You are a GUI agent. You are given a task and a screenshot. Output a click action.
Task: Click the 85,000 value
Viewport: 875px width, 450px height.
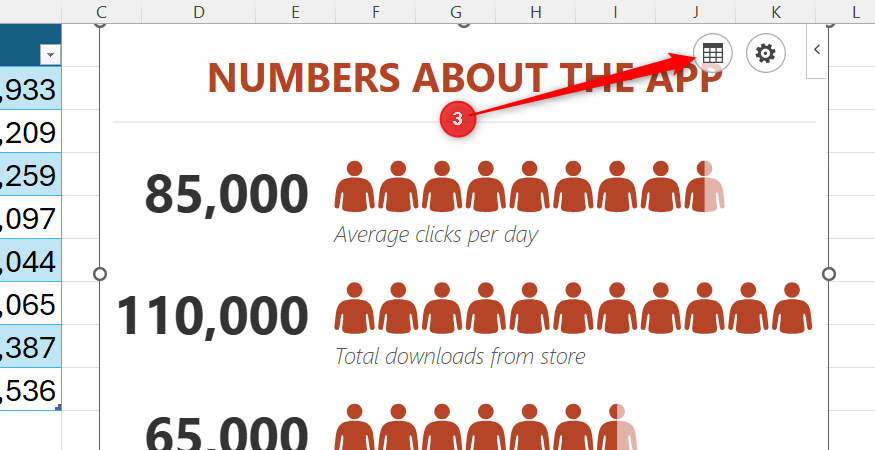[227, 194]
